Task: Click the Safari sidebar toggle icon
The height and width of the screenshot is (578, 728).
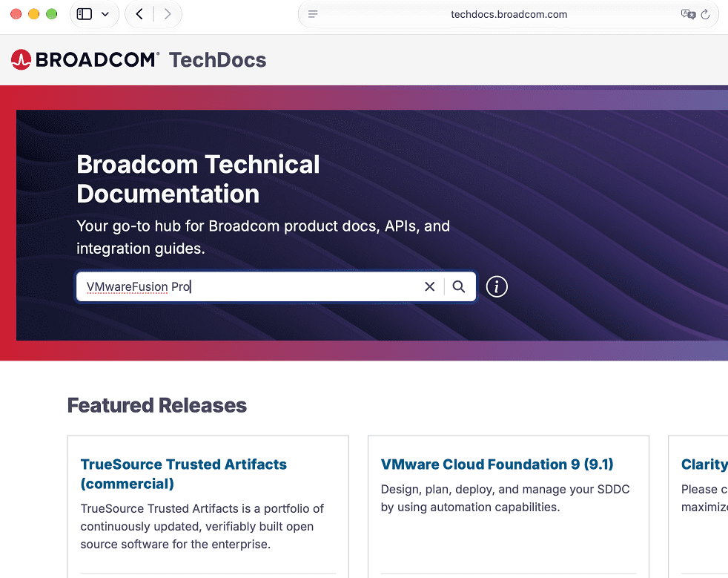Action: [84, 14]
